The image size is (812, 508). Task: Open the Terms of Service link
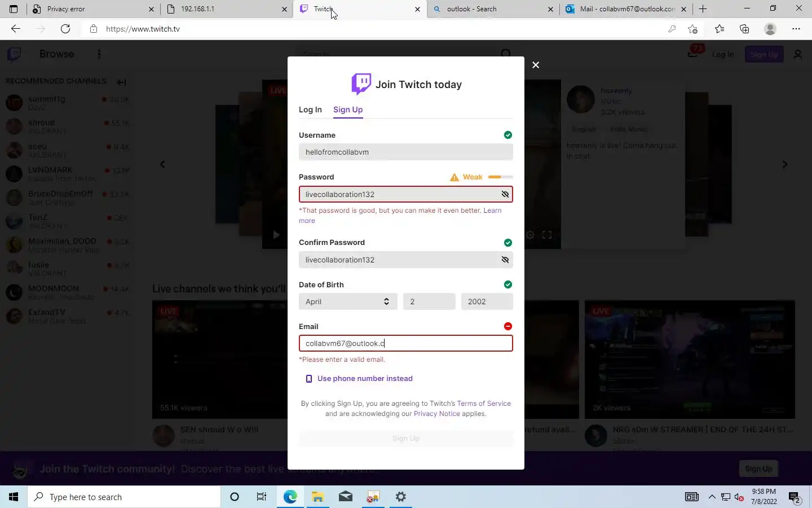click(x=484, y=404)
